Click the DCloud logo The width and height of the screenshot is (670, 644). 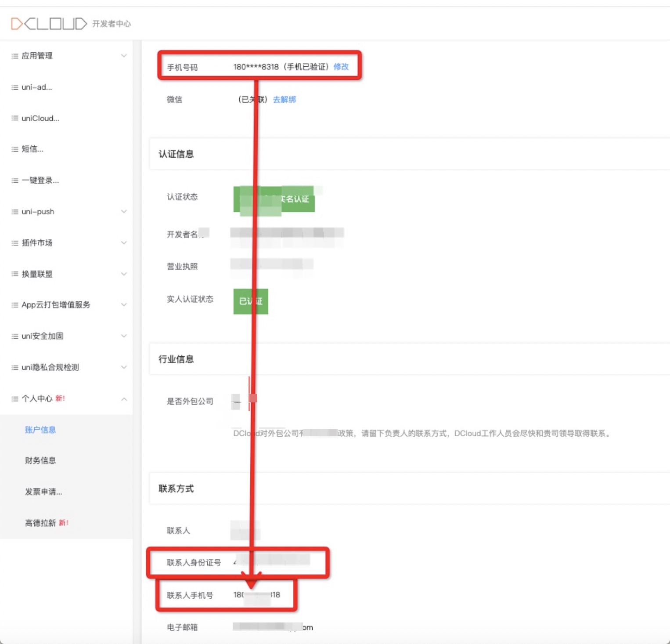(x=49, y=23)
